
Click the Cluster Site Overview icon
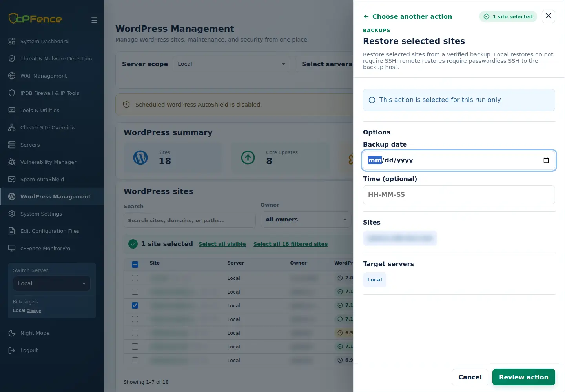click(x=12, y=127)
